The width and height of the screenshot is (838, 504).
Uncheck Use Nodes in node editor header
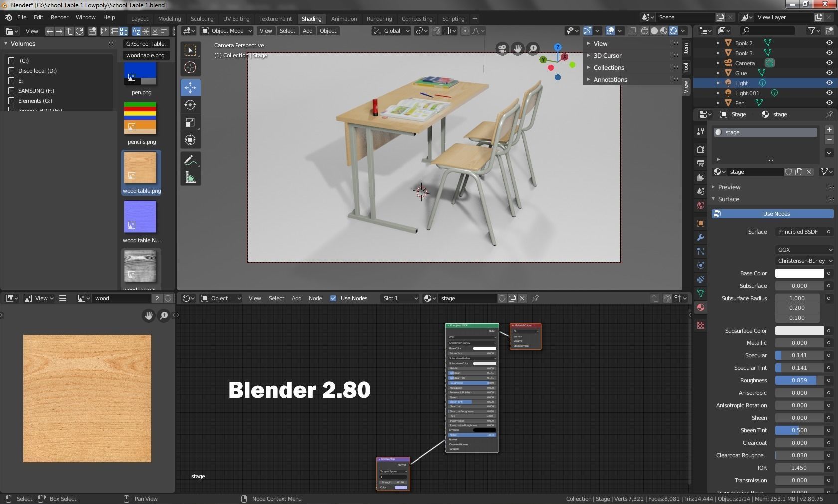point(333,298)
